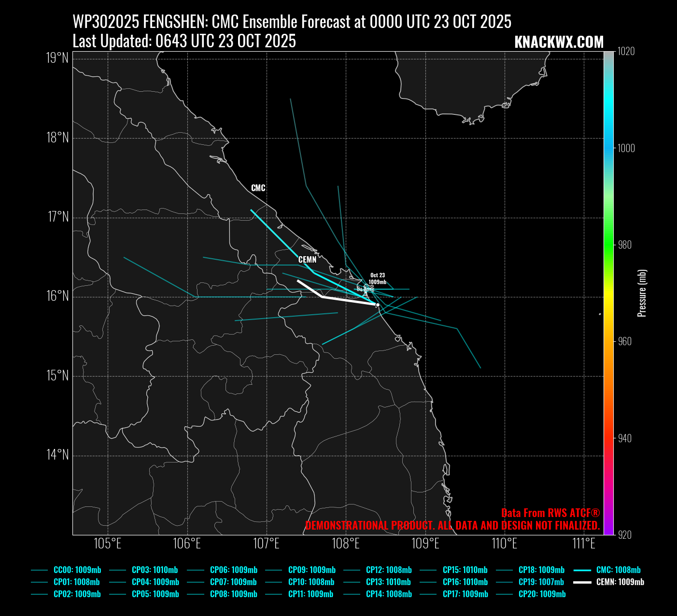Click the CP12: 1008mb legend entry
677x616 pixels.
389,570
